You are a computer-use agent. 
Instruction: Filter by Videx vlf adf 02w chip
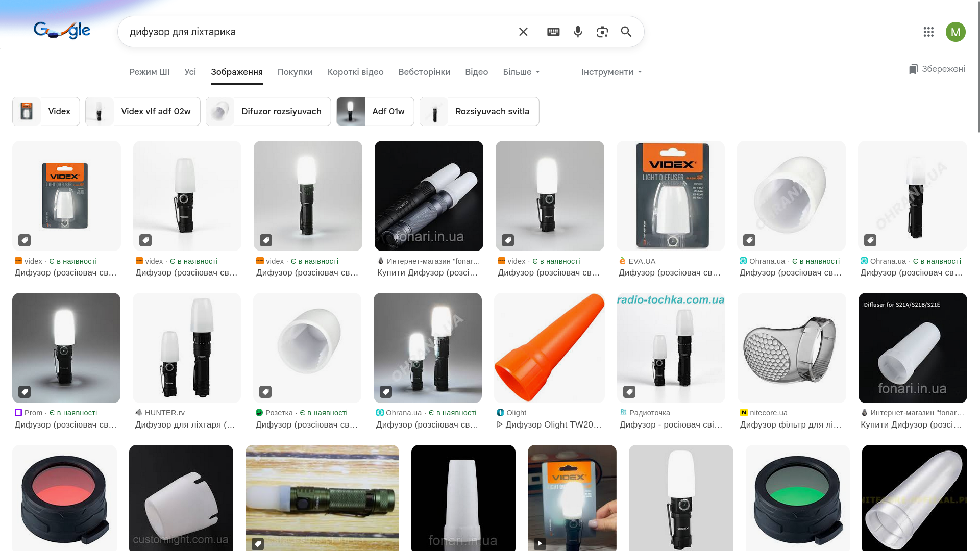[143, 111]
